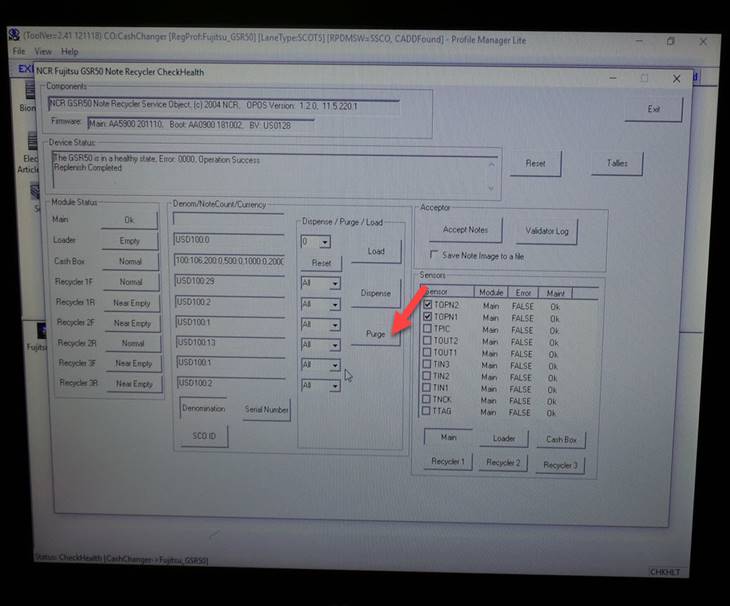Uncheck the TOPN2 sensor checkbox
Image resolution: width=730 pixels, height=606 pixels.
tap(428, 305)
